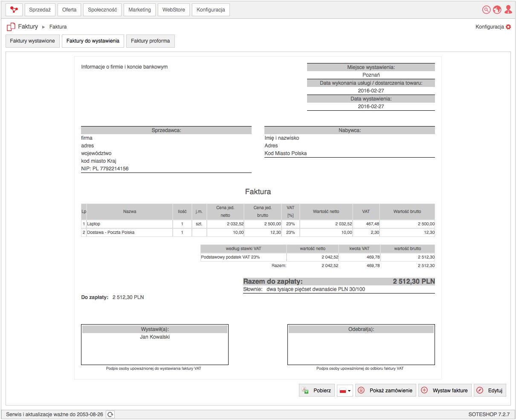Open the Oferta menu
Image resolution: width=516 pixels, height=420 pixels.
click(x=70, y=10)
